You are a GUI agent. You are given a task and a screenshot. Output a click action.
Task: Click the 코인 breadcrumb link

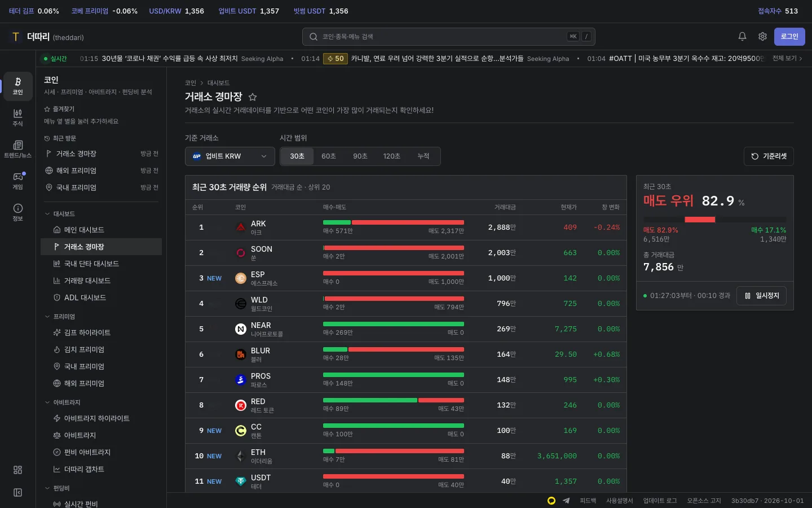tap(191, 83)
